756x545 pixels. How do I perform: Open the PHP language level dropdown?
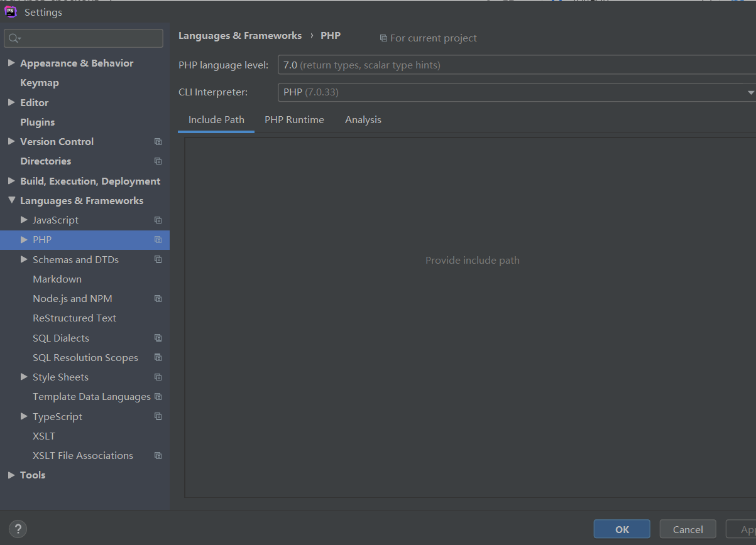click(x=517, y=65)
